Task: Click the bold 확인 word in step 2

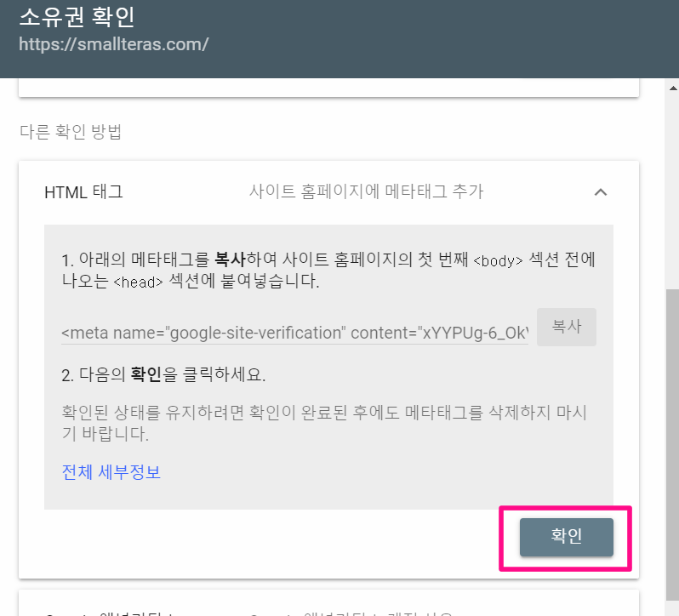Action: 146,374
